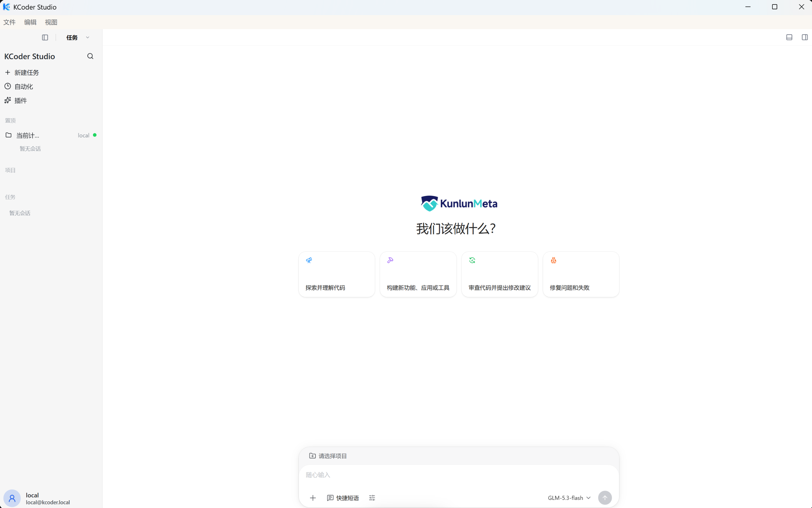The width and height of the screenshot is (812, 508).
Task: Click the 我们该做什么？ heading
Action: click(456, 229)
